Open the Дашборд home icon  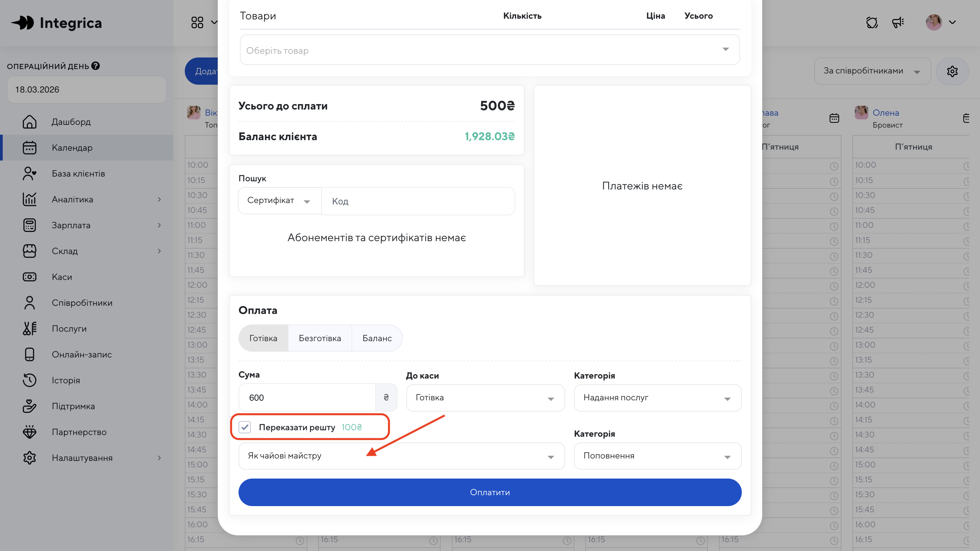(x=29, y=122)
